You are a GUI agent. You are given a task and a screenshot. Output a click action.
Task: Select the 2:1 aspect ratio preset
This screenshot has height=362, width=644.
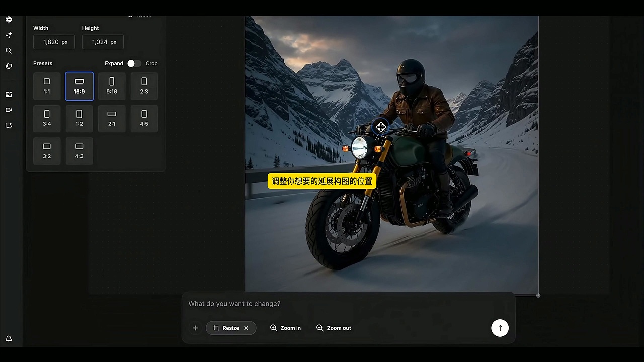pos(112,119)
